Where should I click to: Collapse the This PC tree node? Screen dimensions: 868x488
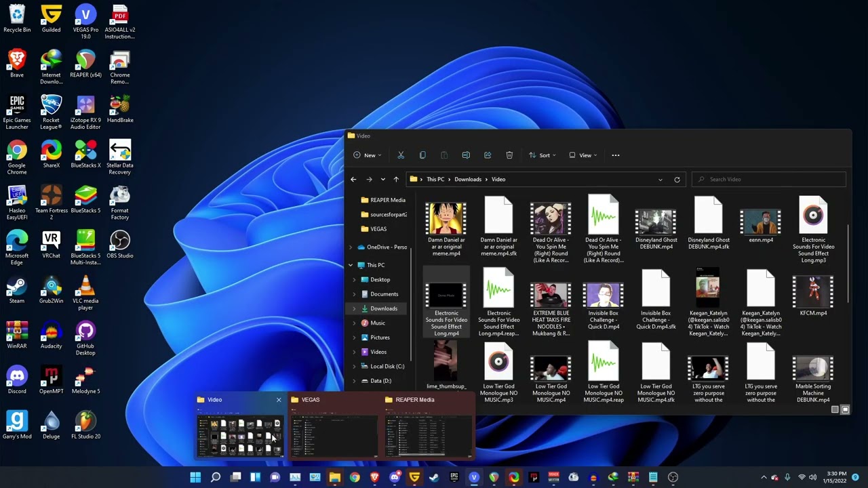(x=351, y=265)
